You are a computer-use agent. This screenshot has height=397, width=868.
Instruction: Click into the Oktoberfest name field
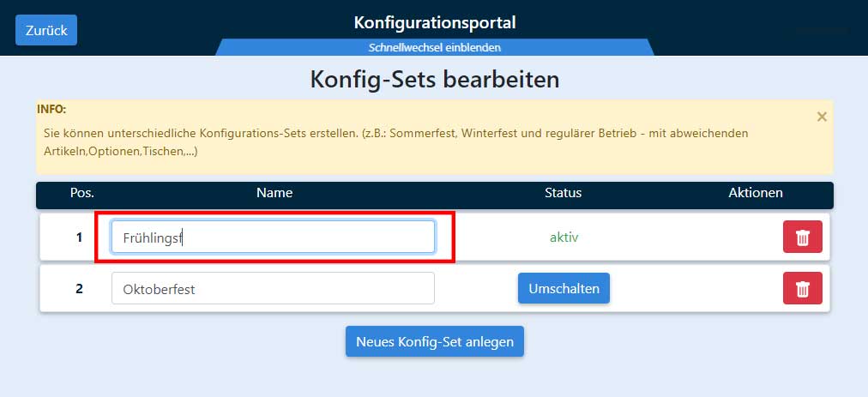[x=273, y=288]
